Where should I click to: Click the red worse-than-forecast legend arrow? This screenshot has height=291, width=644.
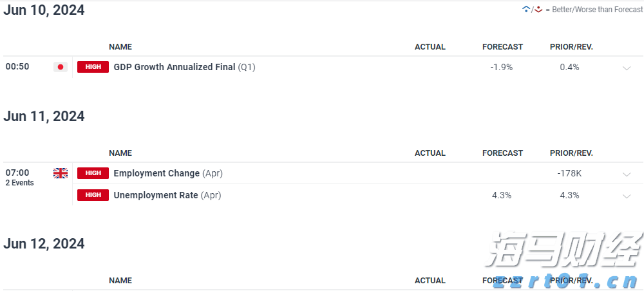[x=538, y=9]
